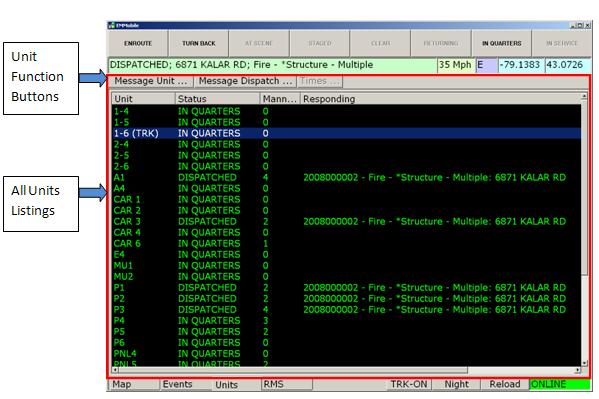Switch to the Events tab
Screen dimensions: 599x399
pyautogui.click(x=185, y=384)
